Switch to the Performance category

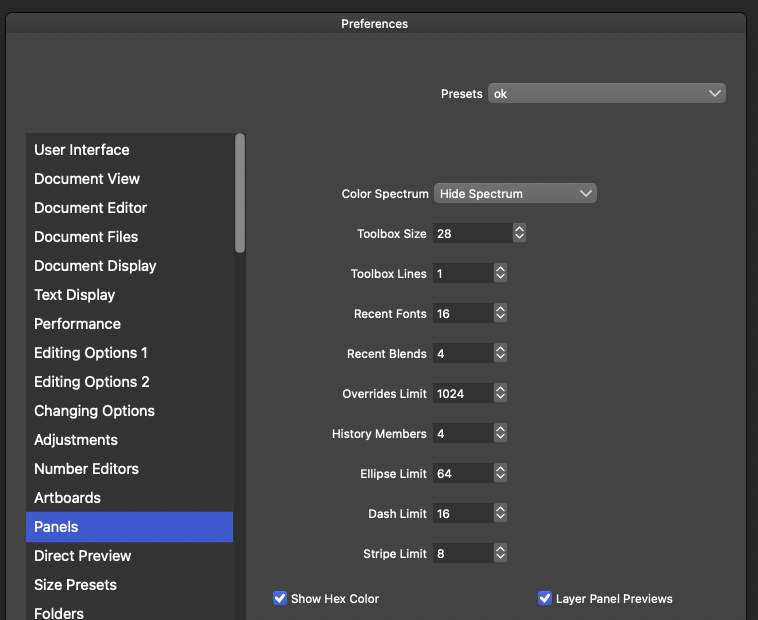coord(78,324)
